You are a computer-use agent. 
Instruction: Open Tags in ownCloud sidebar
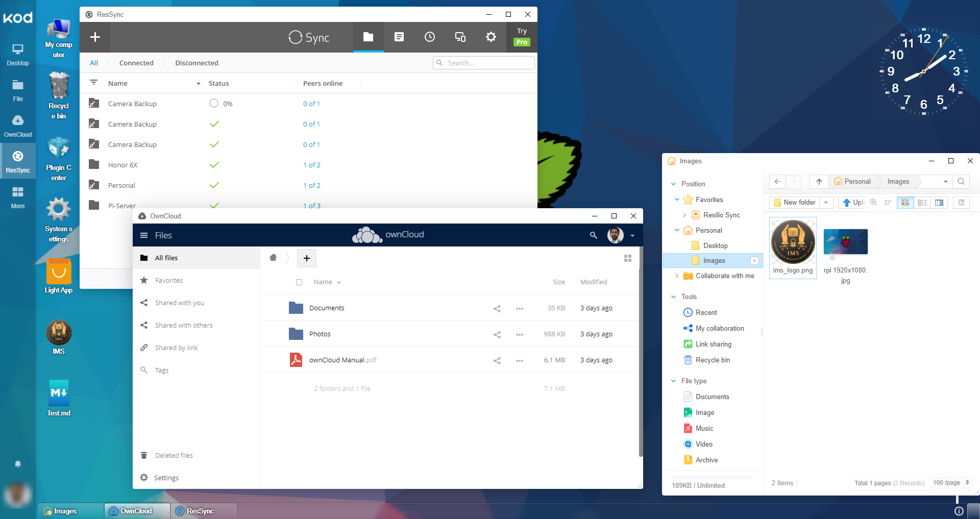coord(196,370)
